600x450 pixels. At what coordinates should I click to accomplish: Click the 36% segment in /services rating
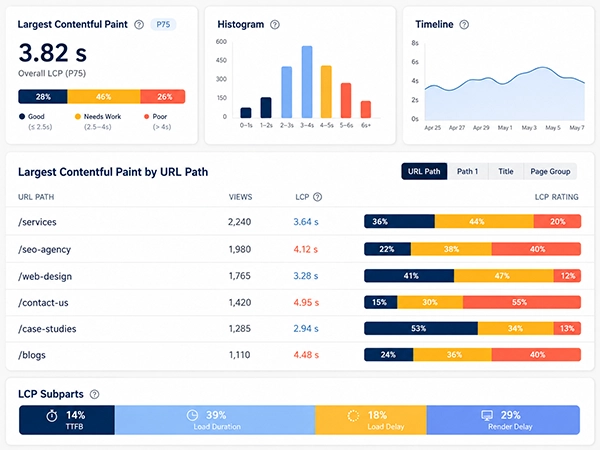coord(399,222)
